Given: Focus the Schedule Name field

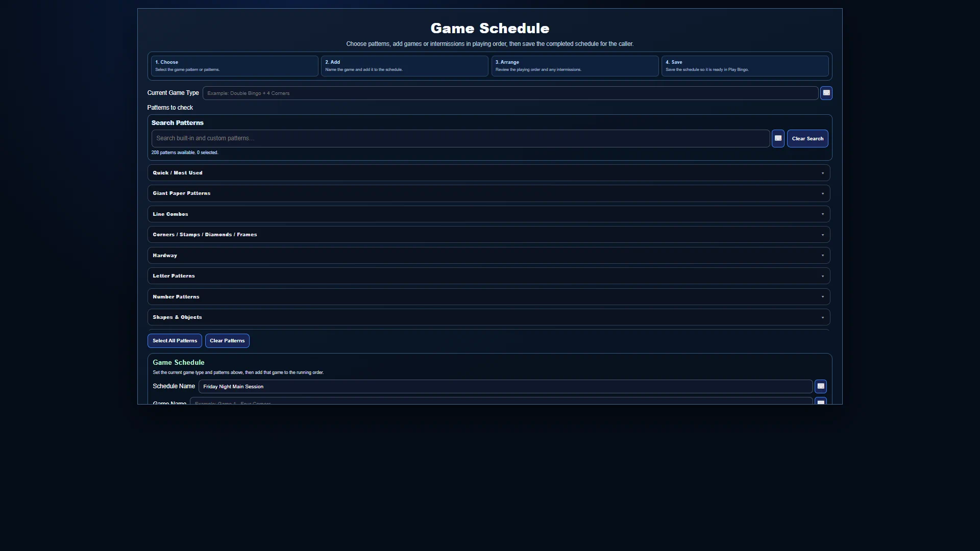Looking at the screenshot, I should coord(505,386).
